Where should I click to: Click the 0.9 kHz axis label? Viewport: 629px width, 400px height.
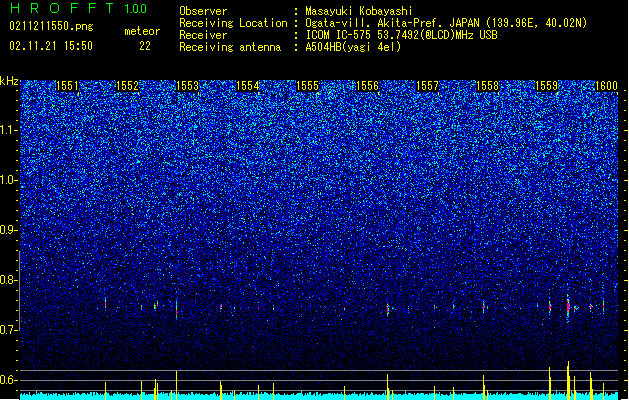(8, 230)
